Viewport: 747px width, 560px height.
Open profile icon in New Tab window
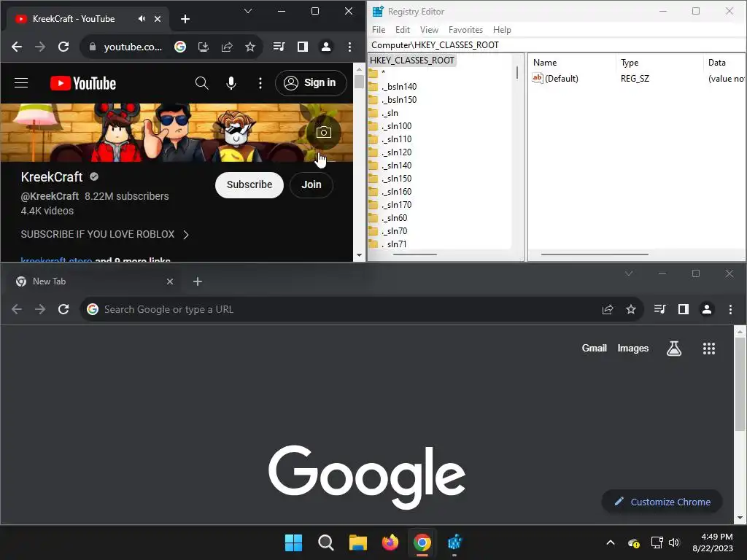(x=706, y=309)
